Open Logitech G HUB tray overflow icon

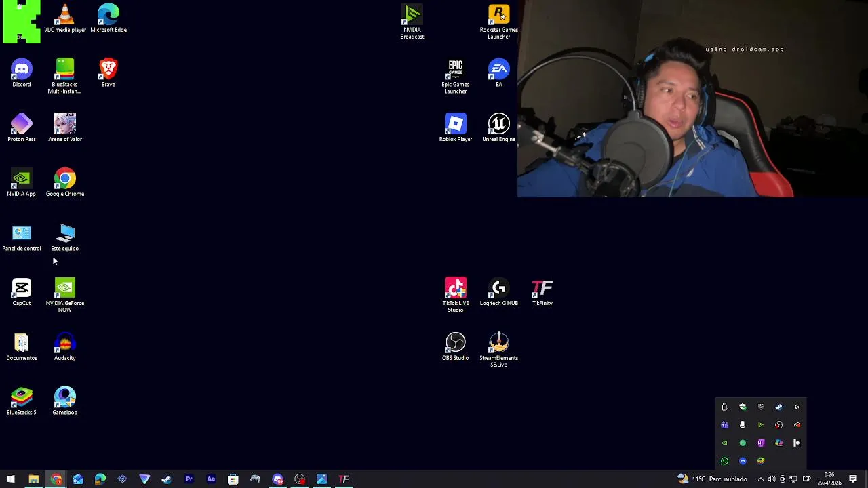click(x=797, y=407)
